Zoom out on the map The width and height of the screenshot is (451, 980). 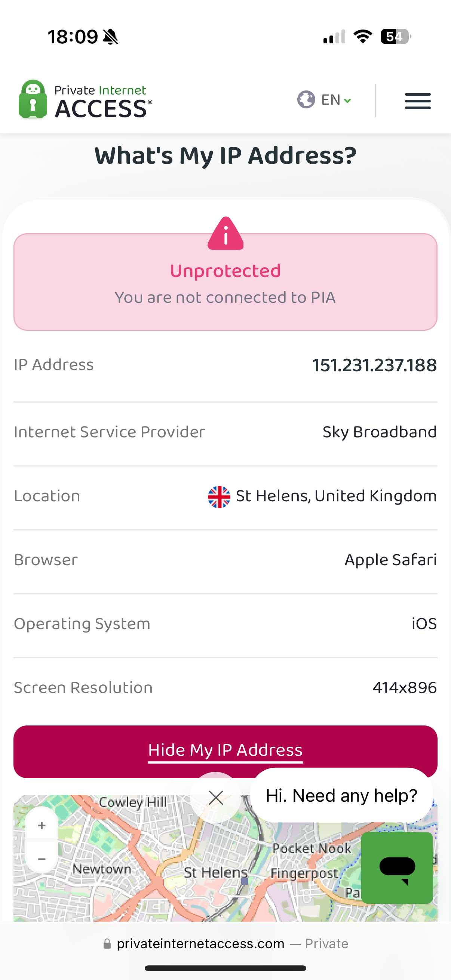point(42,859)
